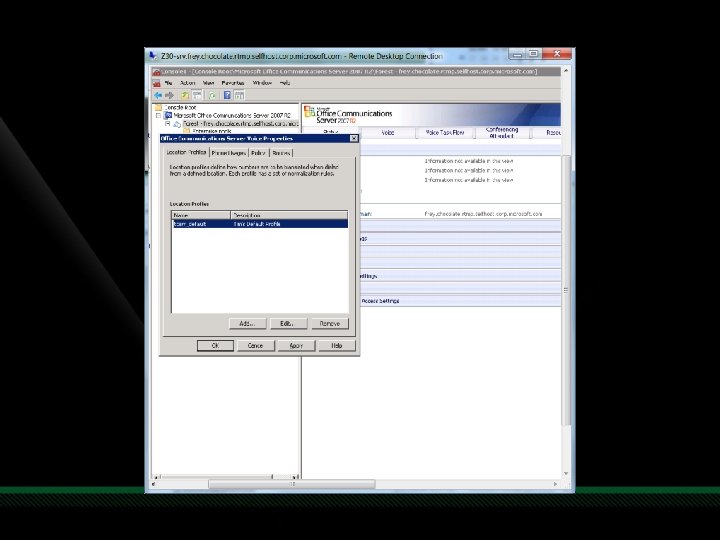Open the Conferencing Attendant tab
This screenshot has height=540, width=720.
pos(502,133)
